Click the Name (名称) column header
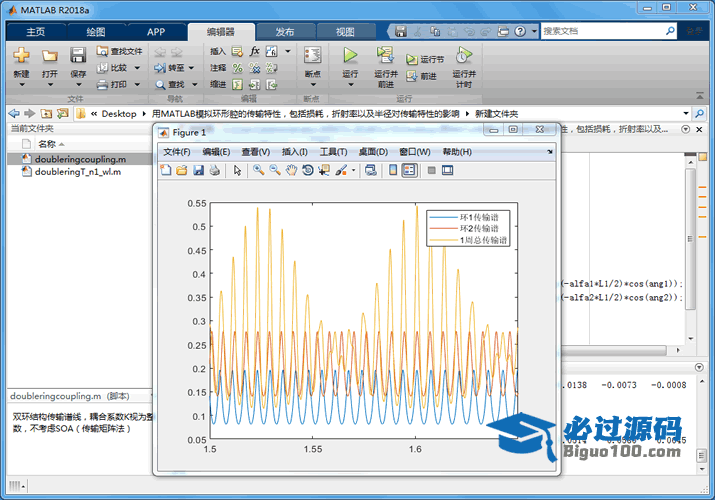The height and width of the screenshot is (500, 715). (x=47, y=144)
